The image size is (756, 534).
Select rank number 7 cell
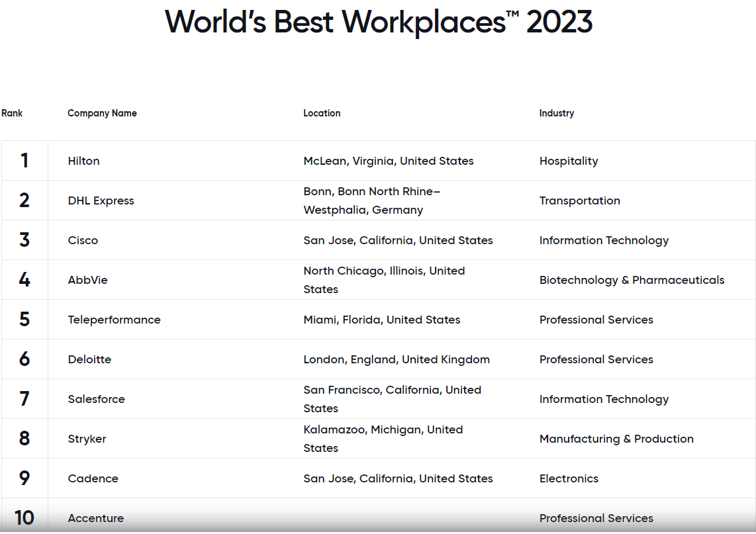click(24, 398)
